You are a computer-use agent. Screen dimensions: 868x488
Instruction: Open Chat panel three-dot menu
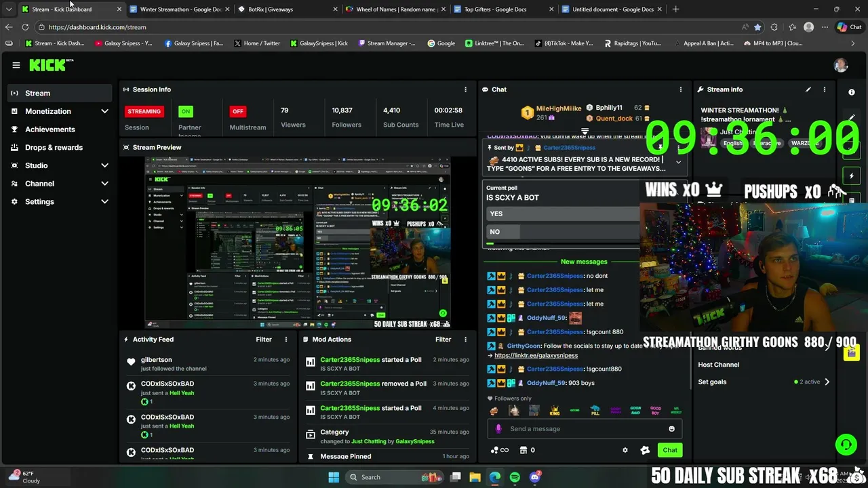tap(681, 89)
